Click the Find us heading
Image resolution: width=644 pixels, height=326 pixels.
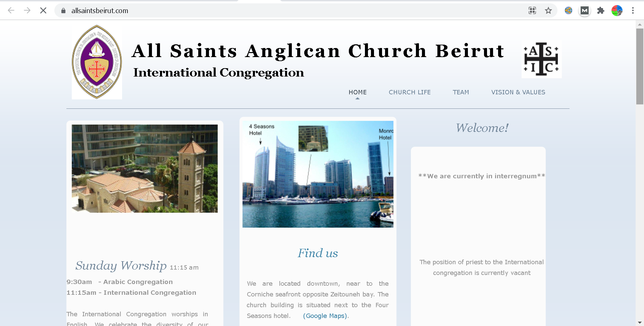tap(318, 253)
